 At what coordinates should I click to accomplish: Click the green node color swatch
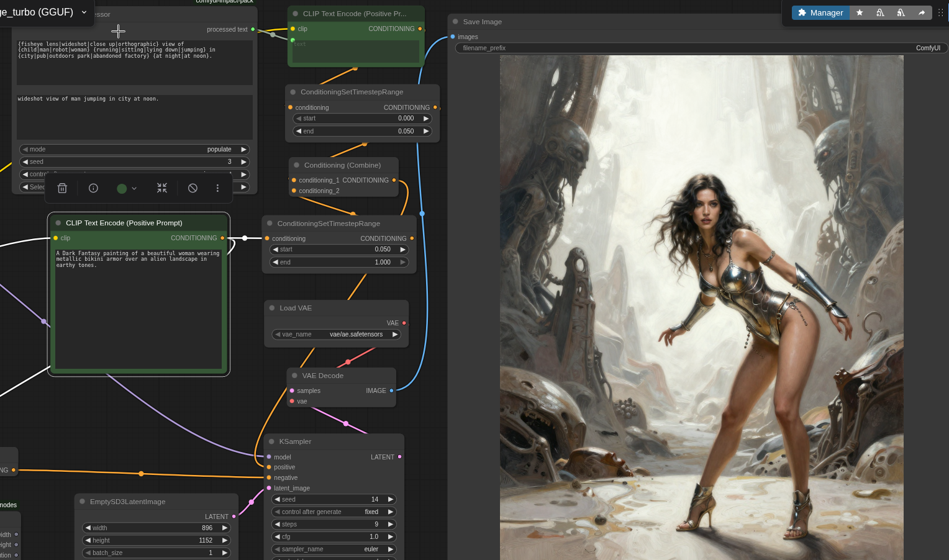tap(122, 188)
